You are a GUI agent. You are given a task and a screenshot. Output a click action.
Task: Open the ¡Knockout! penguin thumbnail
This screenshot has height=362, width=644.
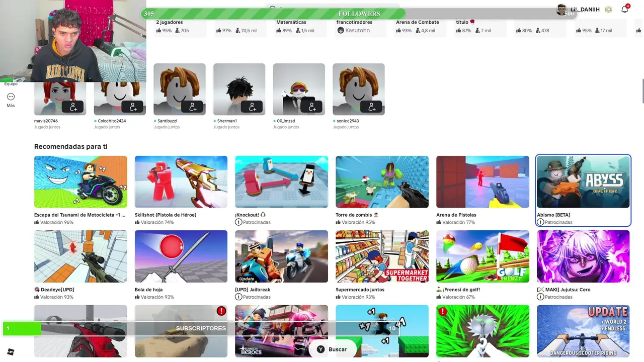281,182
